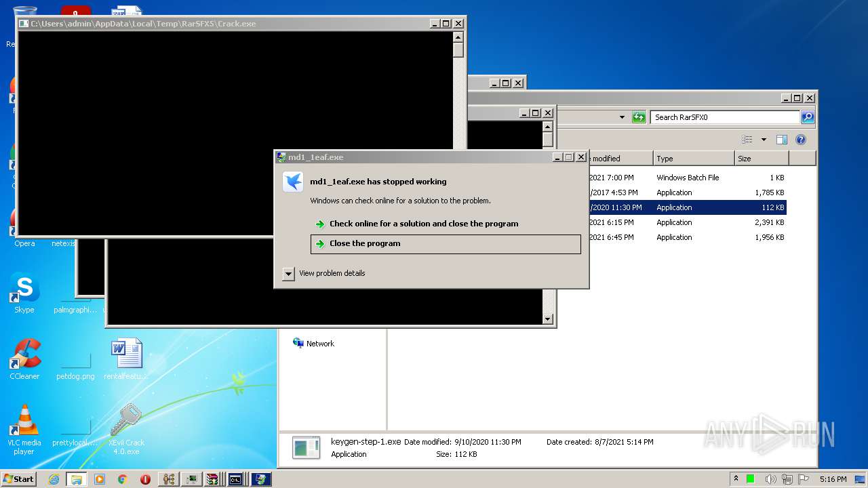868x488 pixels.
Task: Launch Internet Explorer from taskbar
Action: 54,479
